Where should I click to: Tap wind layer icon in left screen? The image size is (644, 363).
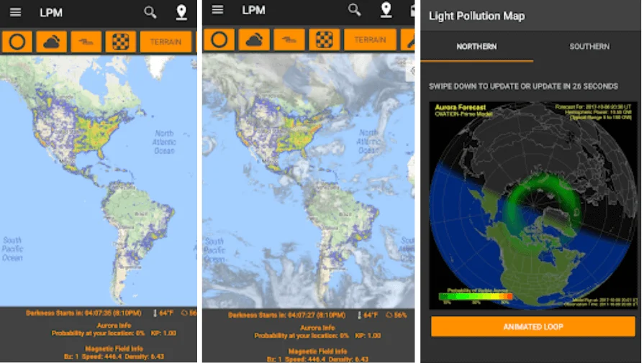pos(86,42)
